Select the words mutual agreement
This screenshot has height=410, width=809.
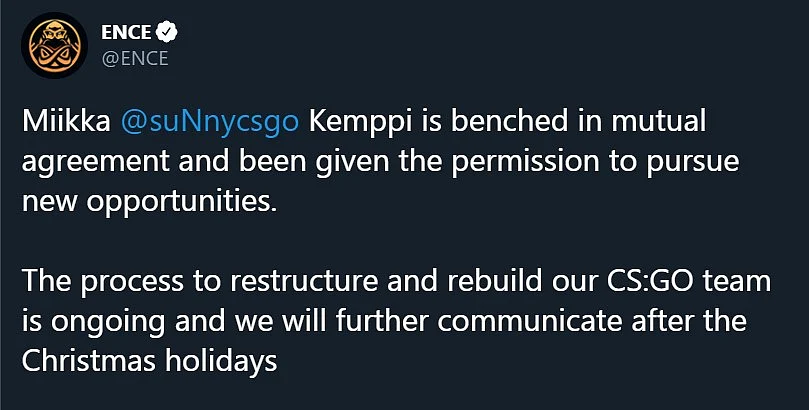364,141
